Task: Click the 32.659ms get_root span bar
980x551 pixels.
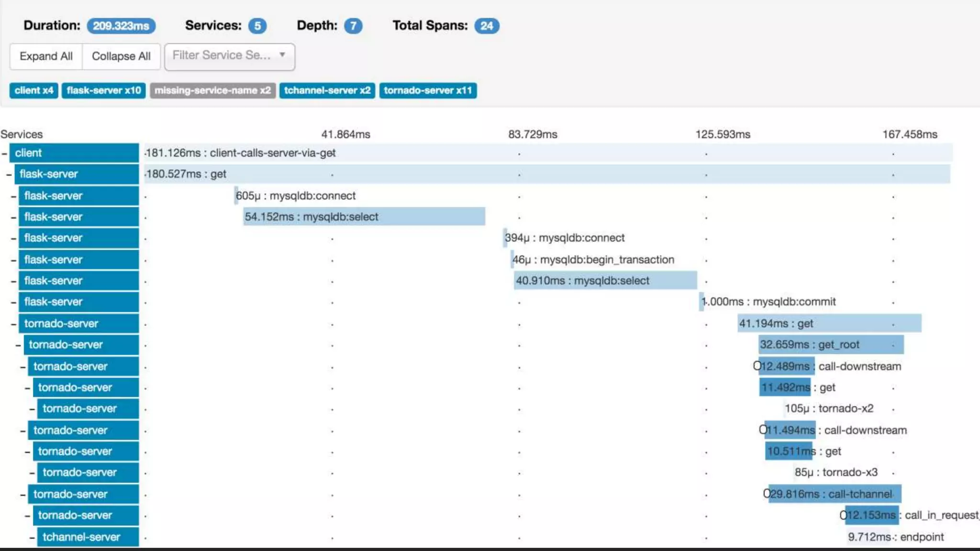Action: pyautogui.click(x=831, y=345)
